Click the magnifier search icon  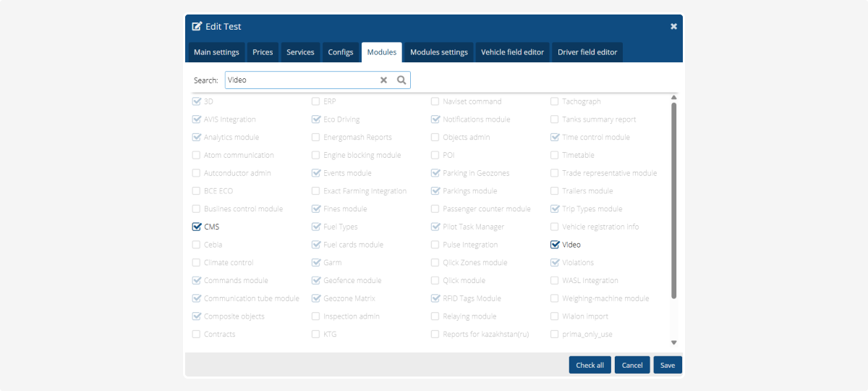click(401, 80)
